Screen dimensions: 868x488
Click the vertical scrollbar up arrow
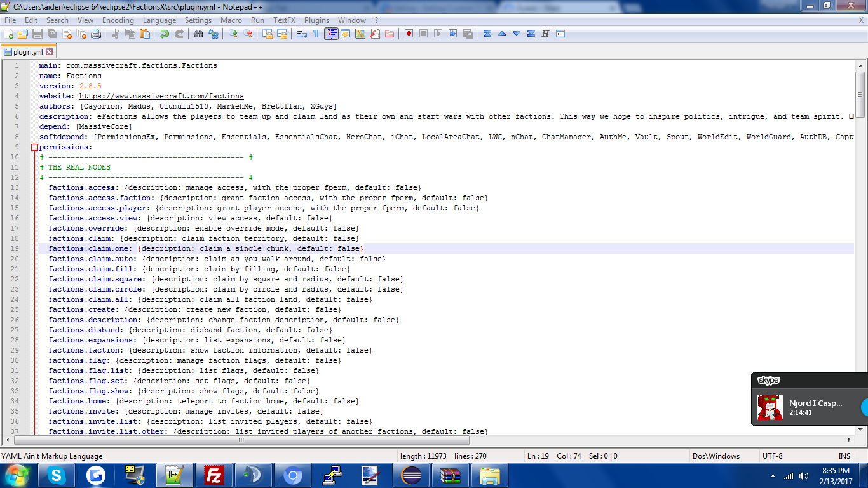860,65
